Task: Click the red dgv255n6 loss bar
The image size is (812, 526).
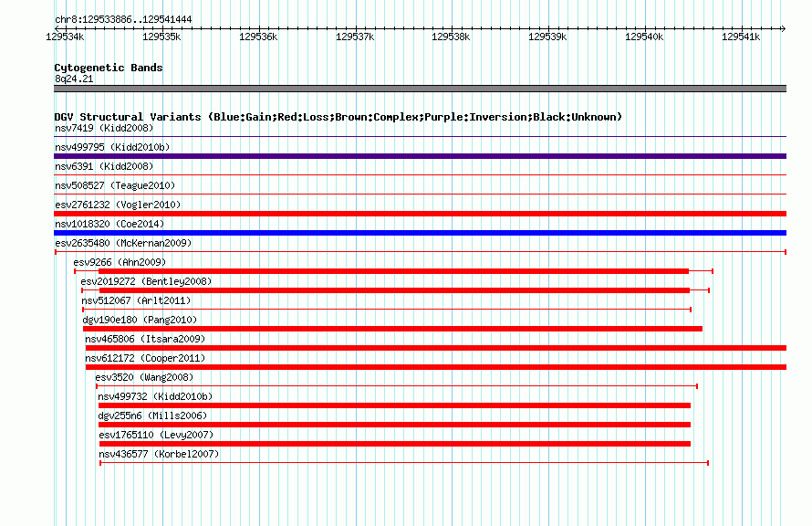Action: [x=395, y=425]
